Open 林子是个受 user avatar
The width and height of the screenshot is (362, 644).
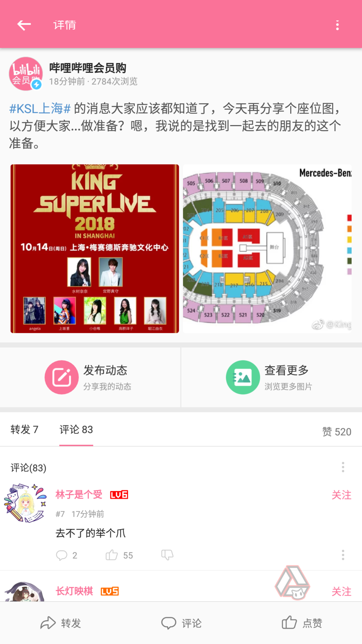click(25, 503)
